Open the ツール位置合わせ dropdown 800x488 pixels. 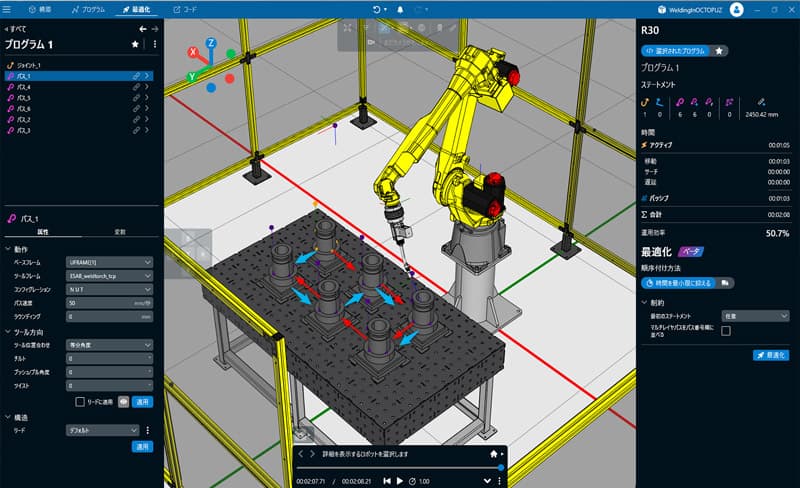pos(109,345)
